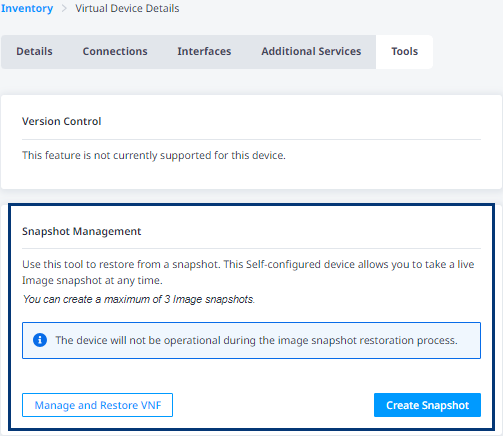503x436 pixels.
Task: Show the Interfaces tab
Action: [204, 52]
